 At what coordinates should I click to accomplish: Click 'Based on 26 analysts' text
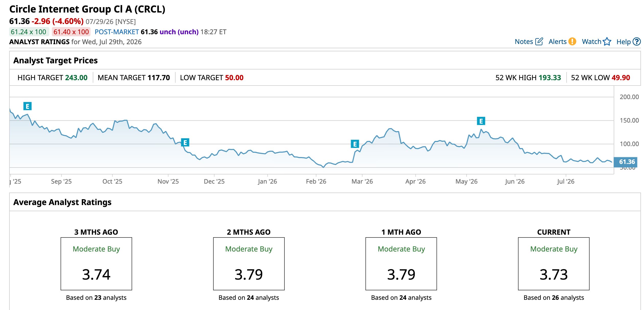point(554,298)
